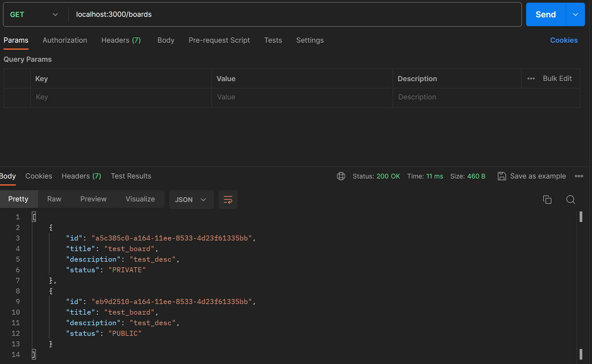Image resolution: width=592 pixels, height=364 pixels.
Task: Open the JSON format dropdown
Action: pyautogui.click(x=191, y=200)
